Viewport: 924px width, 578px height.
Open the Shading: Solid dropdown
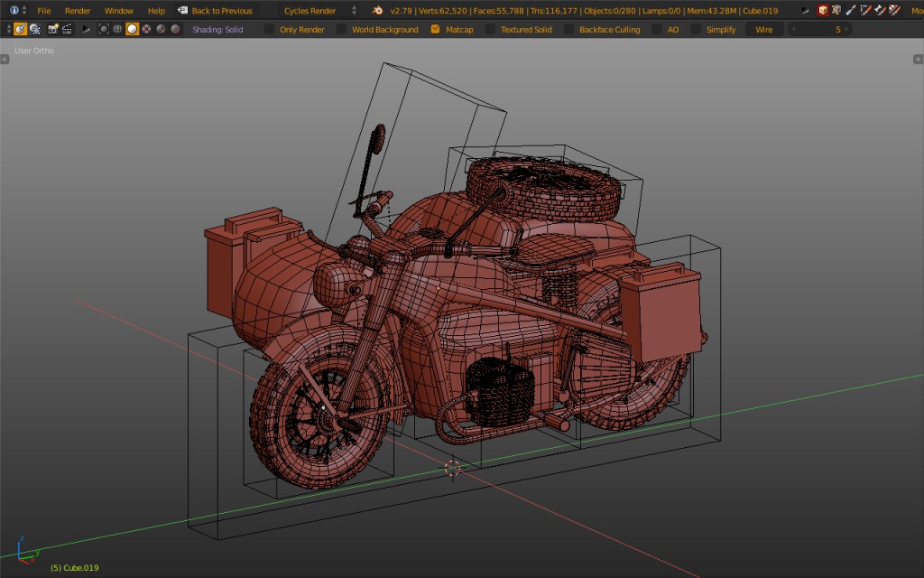coord(217,29)
